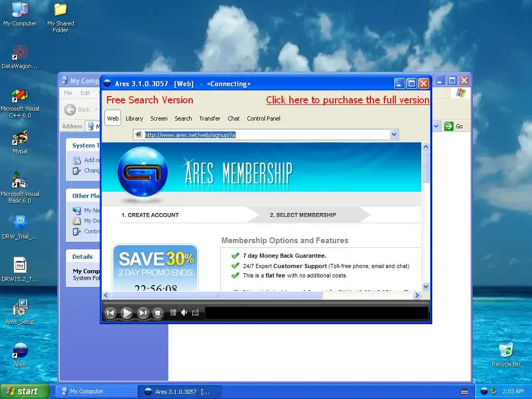Select the DRW_Trial desktop icon
Viewport: 532px width, 399px height.
click(20, 228)
